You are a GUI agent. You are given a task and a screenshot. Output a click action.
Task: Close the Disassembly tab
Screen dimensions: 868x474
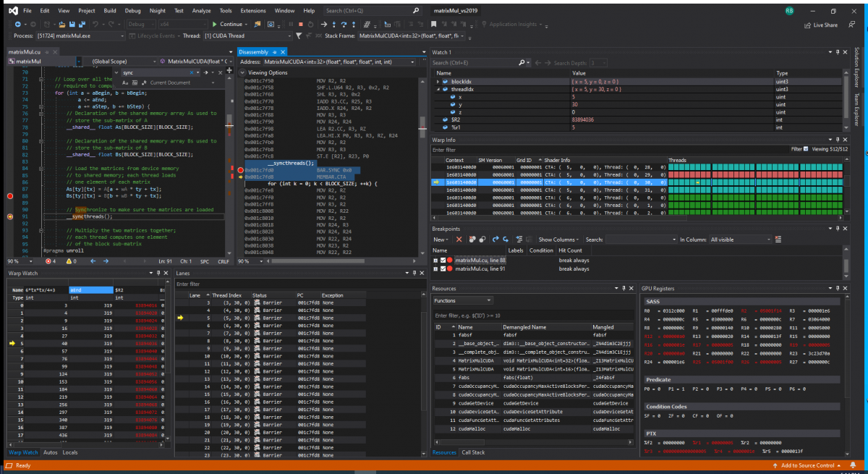pos(281,52)
